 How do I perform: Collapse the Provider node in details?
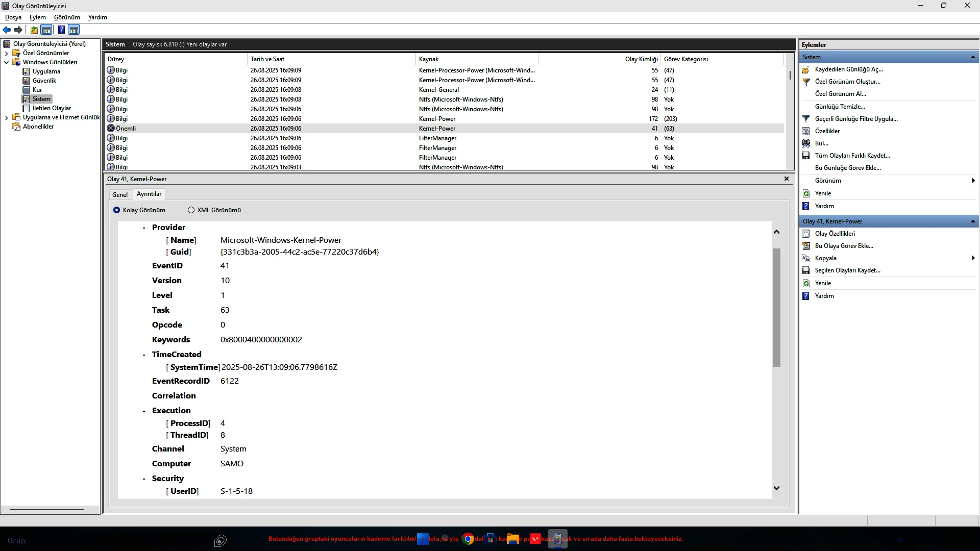click(x=144, y=228)
